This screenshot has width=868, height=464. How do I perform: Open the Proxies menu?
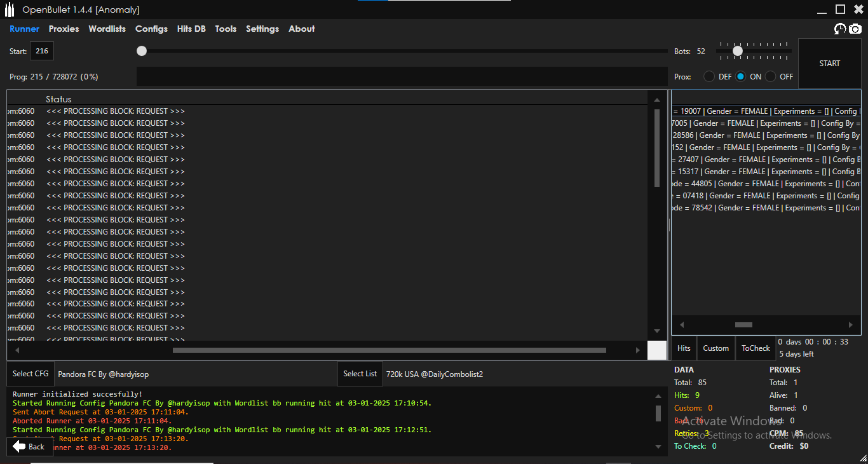click(64, 29)
